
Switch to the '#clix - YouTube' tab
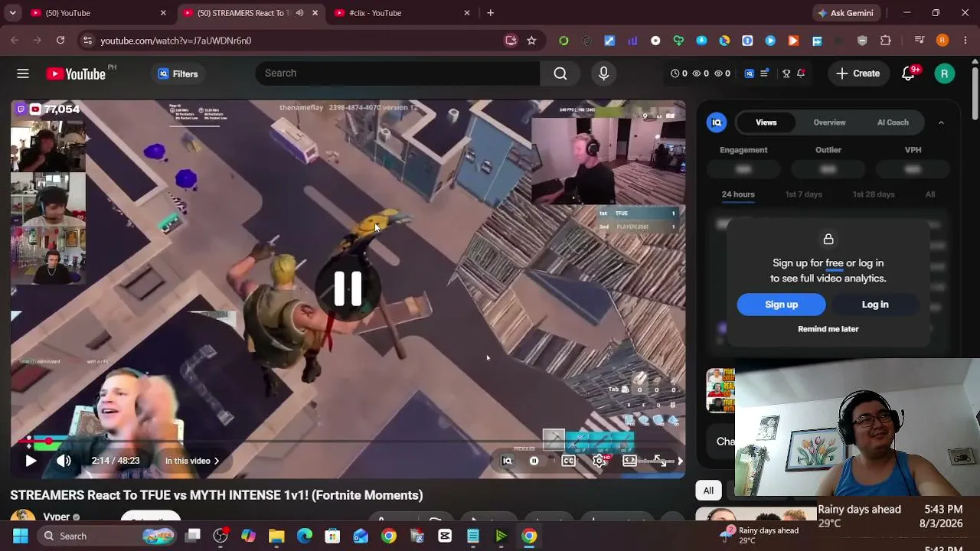tap(401, 13)
